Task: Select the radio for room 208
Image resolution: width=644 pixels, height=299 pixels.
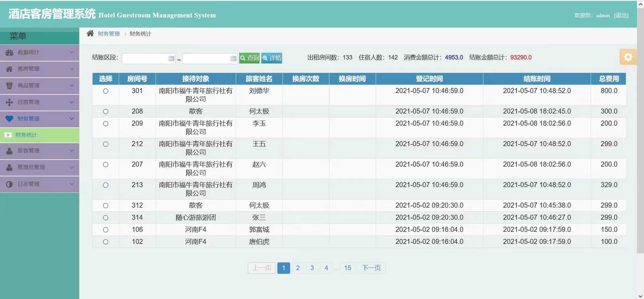Action: [106, 112]
